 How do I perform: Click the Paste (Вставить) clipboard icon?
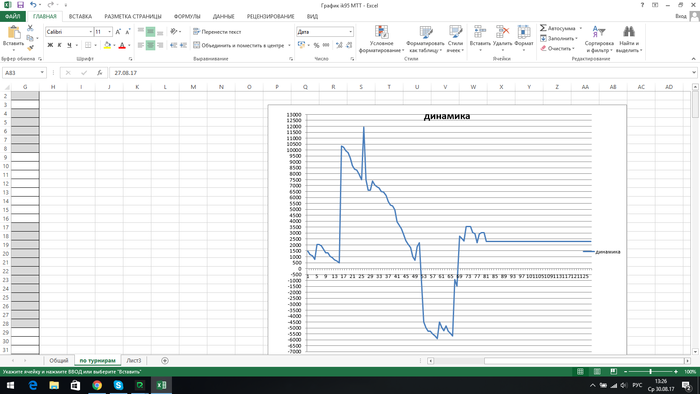(13, 33)
